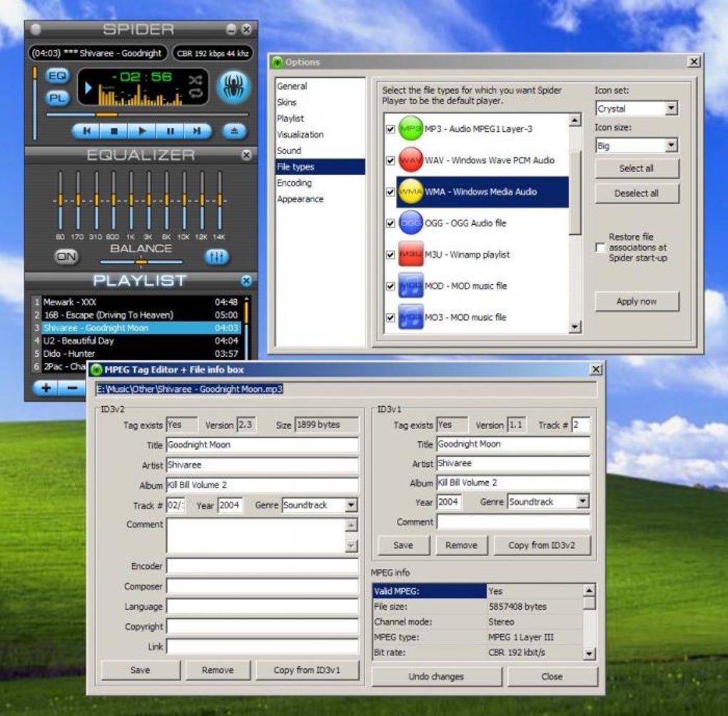Image resolution: width=728 pixels, height=716 pixels.
Task: Open the equalizer with the EQ button
Action: pyautogui.click(x=57, y=76)
